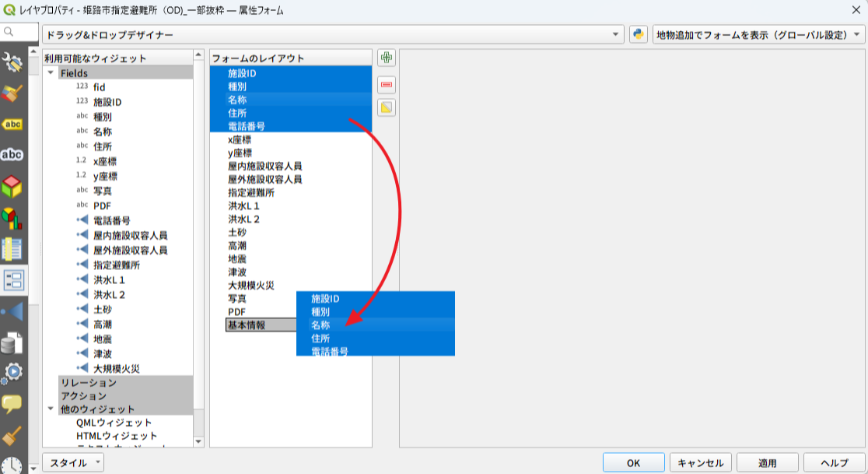Open the 3D View tab with cube icon

point(13,187)
